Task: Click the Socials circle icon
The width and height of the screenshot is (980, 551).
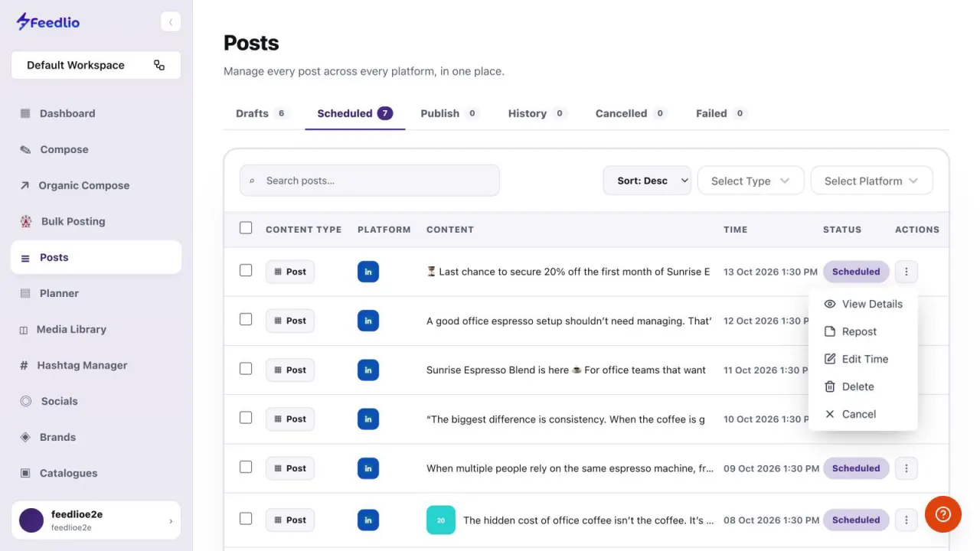Action: (26, 401)
